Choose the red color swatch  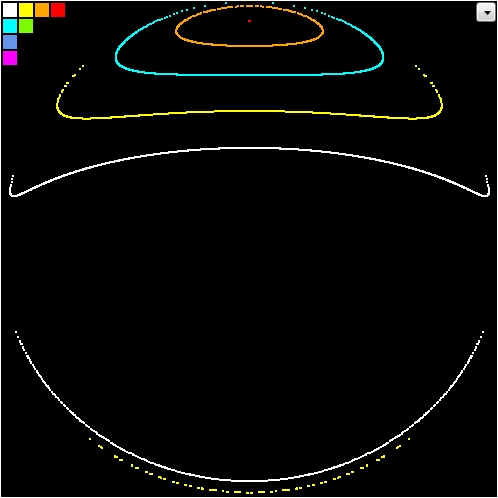coord(58,10)
